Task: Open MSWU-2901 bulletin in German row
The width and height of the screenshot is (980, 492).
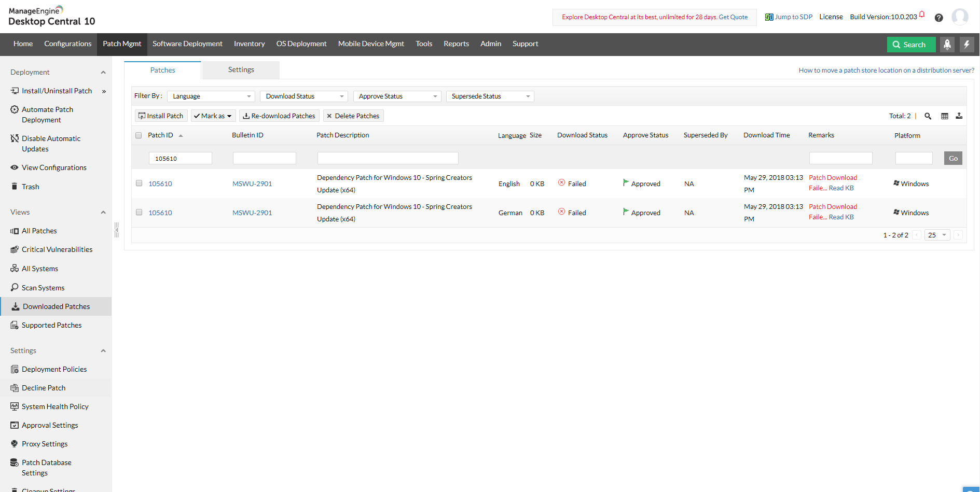Action: click(252, 213)
